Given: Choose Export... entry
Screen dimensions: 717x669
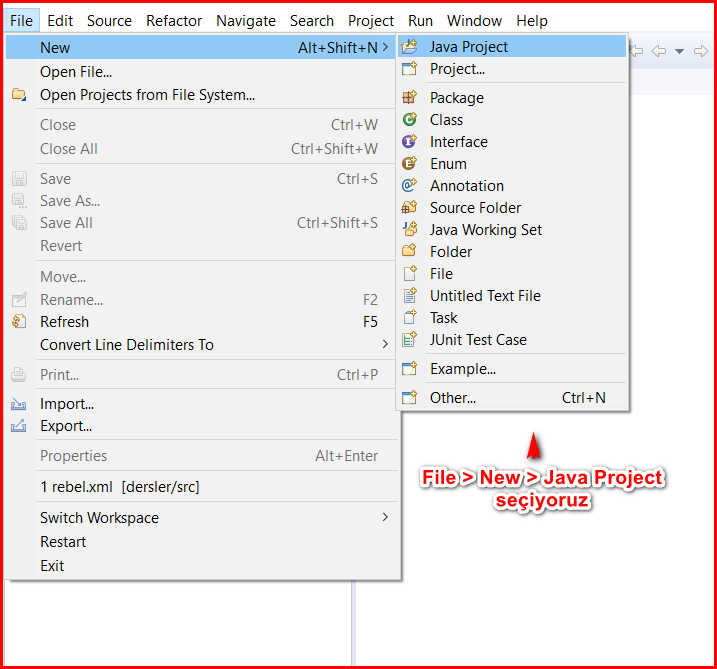Looking at the screenshot, I should click(x=201, y=426).
